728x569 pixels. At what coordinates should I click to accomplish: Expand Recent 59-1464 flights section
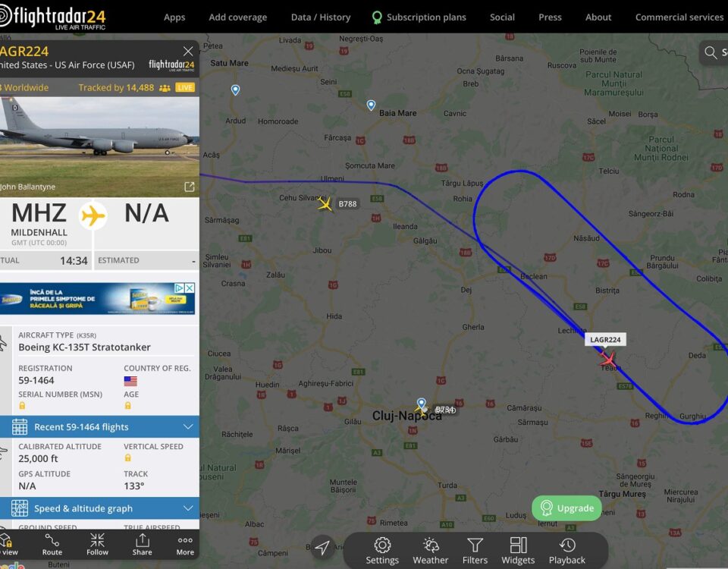tap(99, 427)
